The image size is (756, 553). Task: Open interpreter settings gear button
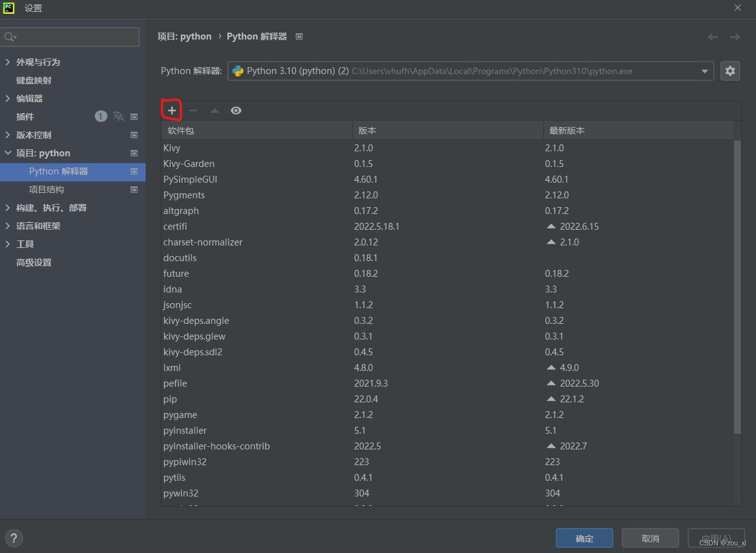click(x=730, y=71)
